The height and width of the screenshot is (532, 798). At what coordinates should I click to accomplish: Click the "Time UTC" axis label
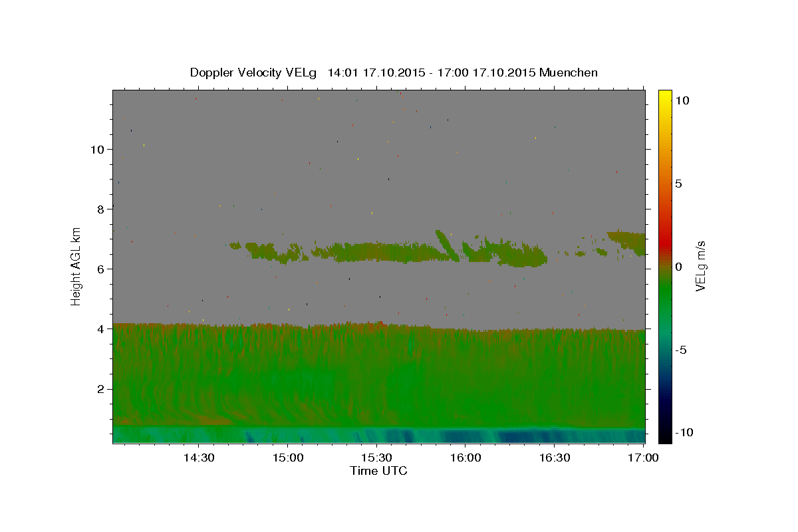378,471
